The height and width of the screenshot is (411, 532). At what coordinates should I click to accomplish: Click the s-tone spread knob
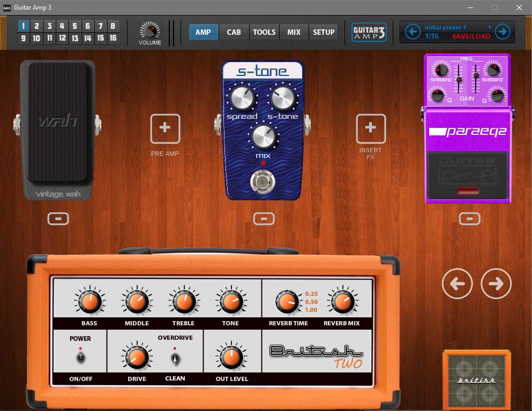click(242, 98)
